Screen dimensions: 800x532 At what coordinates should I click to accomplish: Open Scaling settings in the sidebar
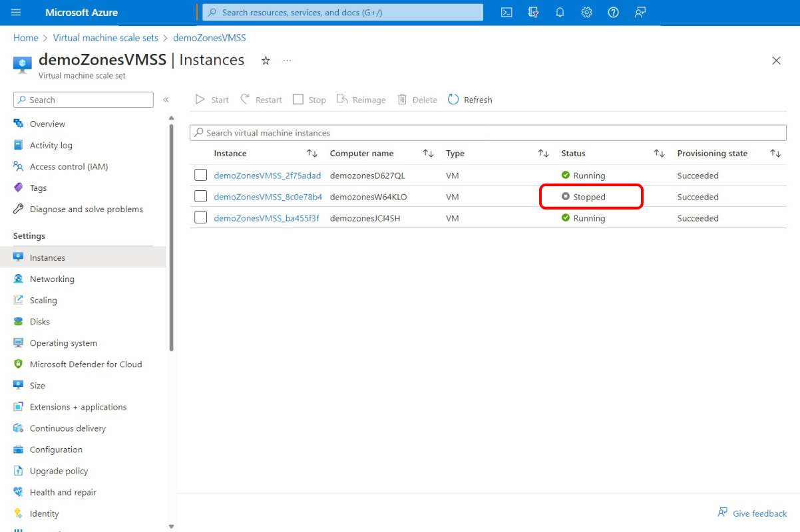[x=43, y=300]
